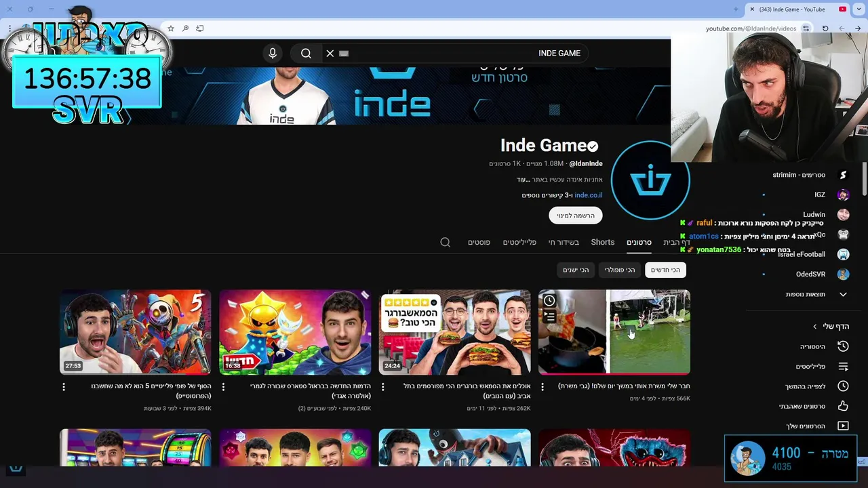Screen dimensions: 868x488
Task: Play the burgers thumbnail 24:24
Action: pyautogui.click(x=454, y=332)
